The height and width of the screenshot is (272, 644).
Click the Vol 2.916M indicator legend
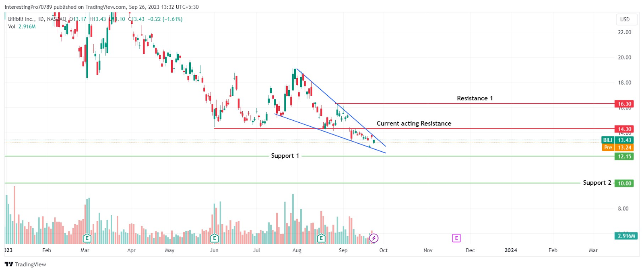[22, 27]
